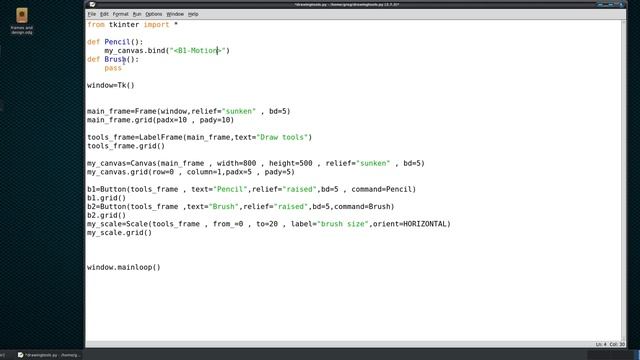Image resolution: width=640 pixels, height=360 pixels.
Task: Click the drawingtools.py taskbar entry
Action: coord(49,355)
